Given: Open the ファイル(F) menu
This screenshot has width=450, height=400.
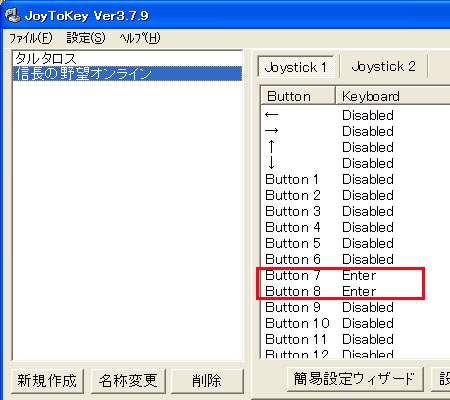Looking at the screenshot, I should [x=30, y=38].
